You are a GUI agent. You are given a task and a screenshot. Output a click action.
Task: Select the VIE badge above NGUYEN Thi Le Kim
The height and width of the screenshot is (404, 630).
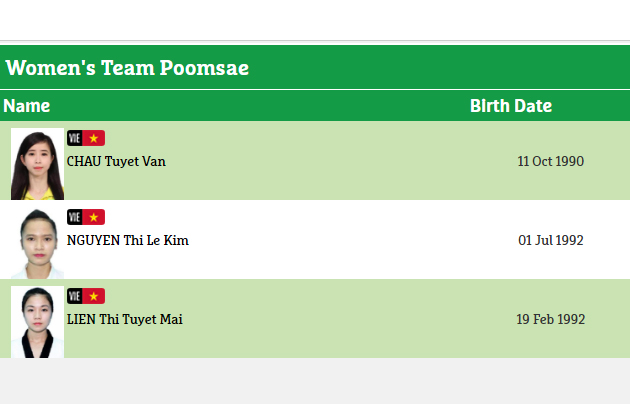click(x=74, y=217)
